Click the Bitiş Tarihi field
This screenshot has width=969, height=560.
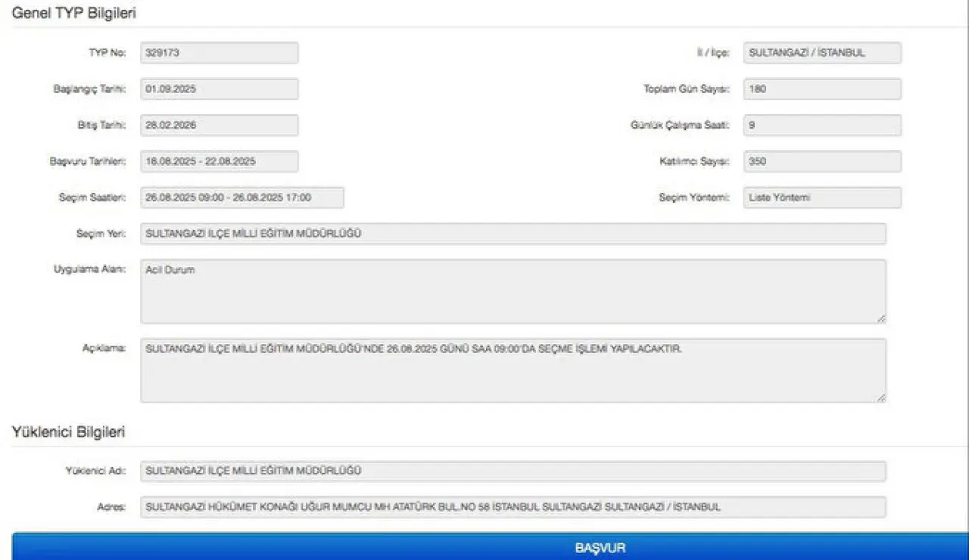click(x=219, y=126)
